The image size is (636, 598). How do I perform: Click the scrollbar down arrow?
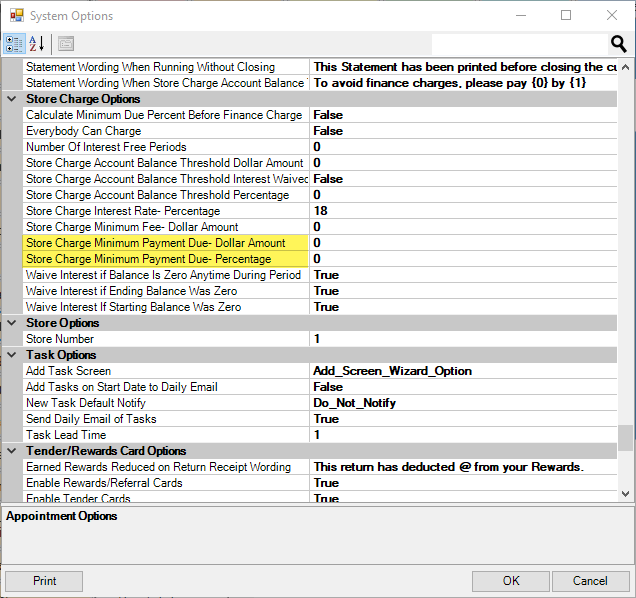[x=625, y=493]
